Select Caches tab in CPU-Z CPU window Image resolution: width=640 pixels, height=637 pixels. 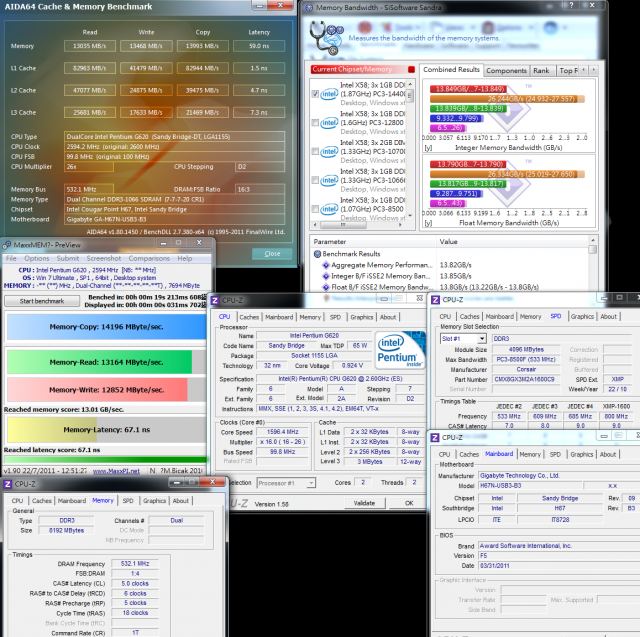(249, 317)
